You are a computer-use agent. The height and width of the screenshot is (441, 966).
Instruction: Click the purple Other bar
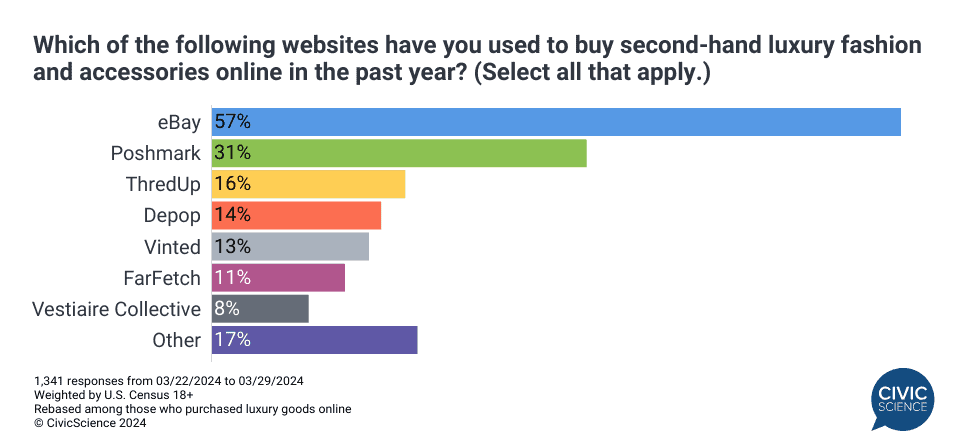tap(314, 339)
